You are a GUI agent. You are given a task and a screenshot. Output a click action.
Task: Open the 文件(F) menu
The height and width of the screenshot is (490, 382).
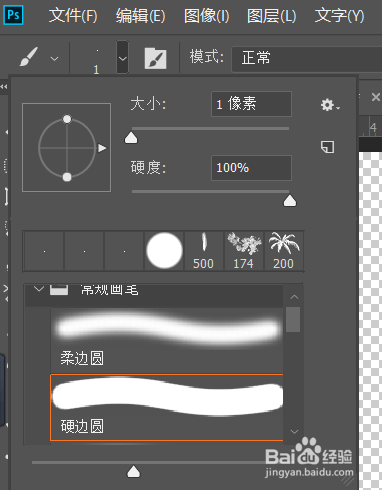click(73, 15)
